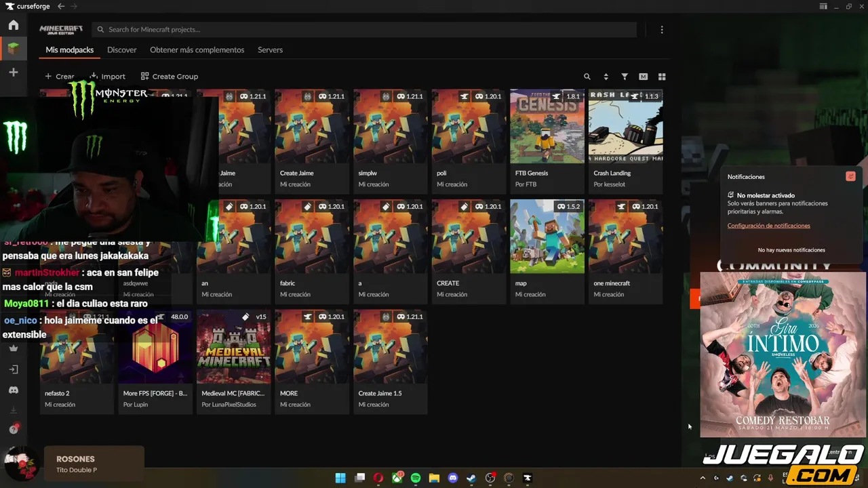
Task: Expand the system tray hidden icons chevron
Action: tap(703, 478)
